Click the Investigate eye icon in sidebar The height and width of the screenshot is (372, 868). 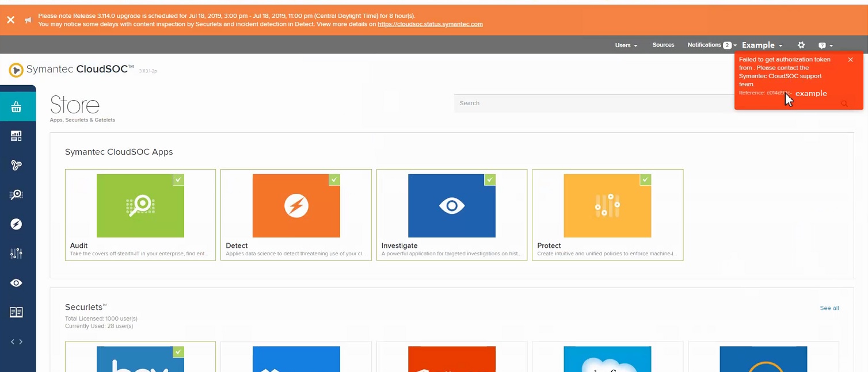click(16, 283)
